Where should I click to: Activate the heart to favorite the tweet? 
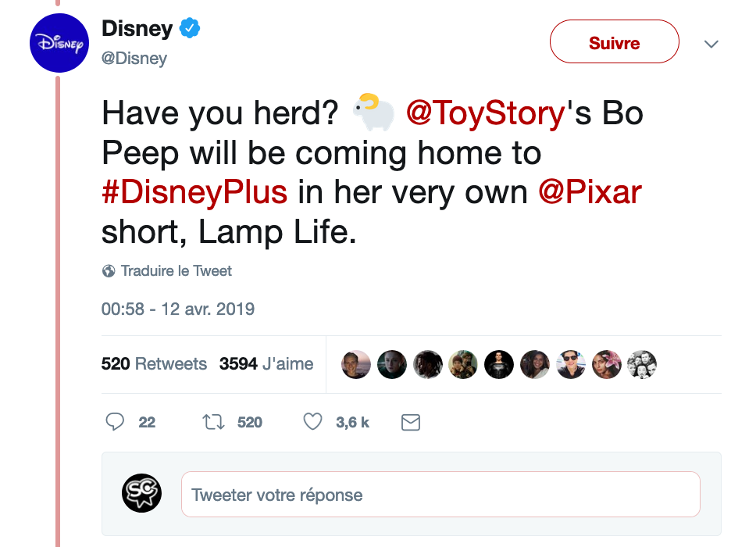312,422
